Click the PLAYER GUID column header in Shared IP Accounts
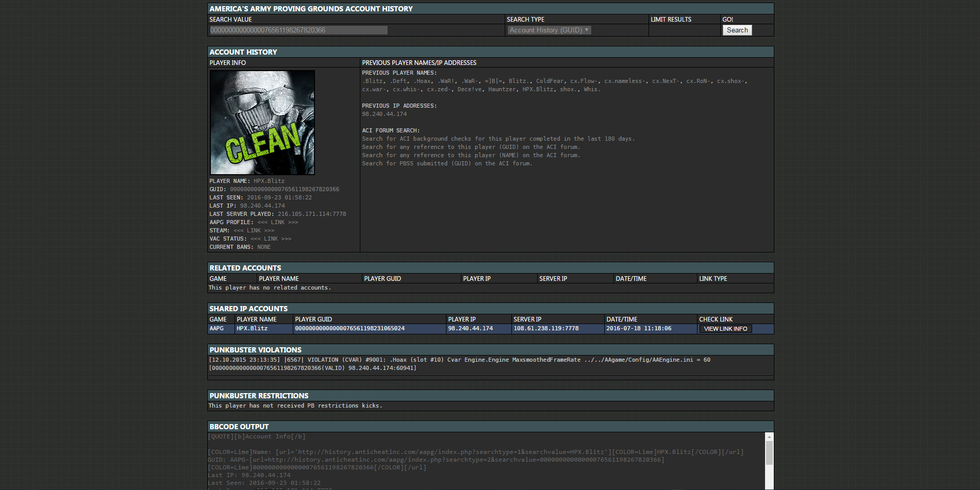The width and height of the screenshot is (980, 490). click(x=313, y=319)
